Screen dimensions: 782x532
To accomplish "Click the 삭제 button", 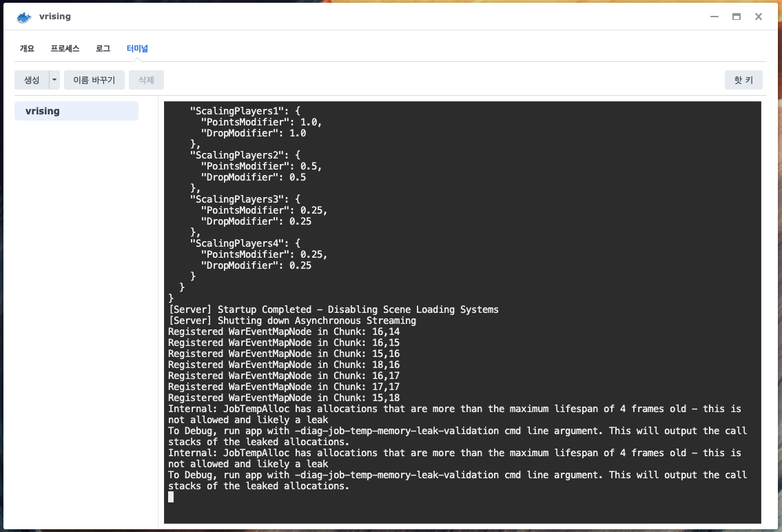I will tap(146, 80).
